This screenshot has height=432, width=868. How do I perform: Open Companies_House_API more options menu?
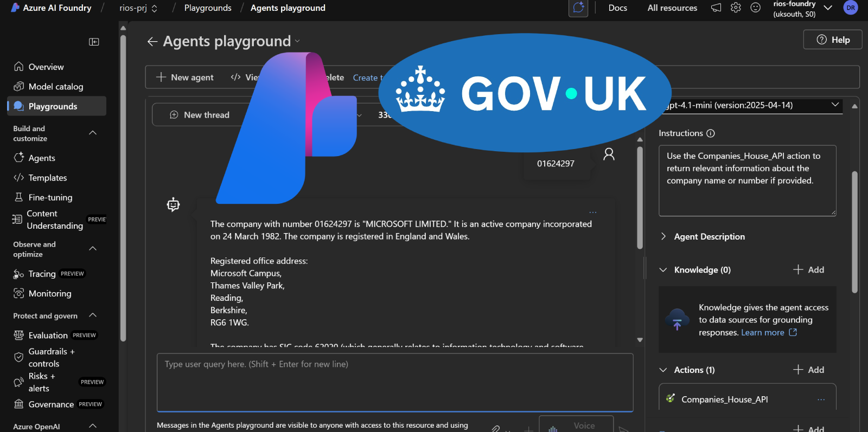[x=821, y=399]
